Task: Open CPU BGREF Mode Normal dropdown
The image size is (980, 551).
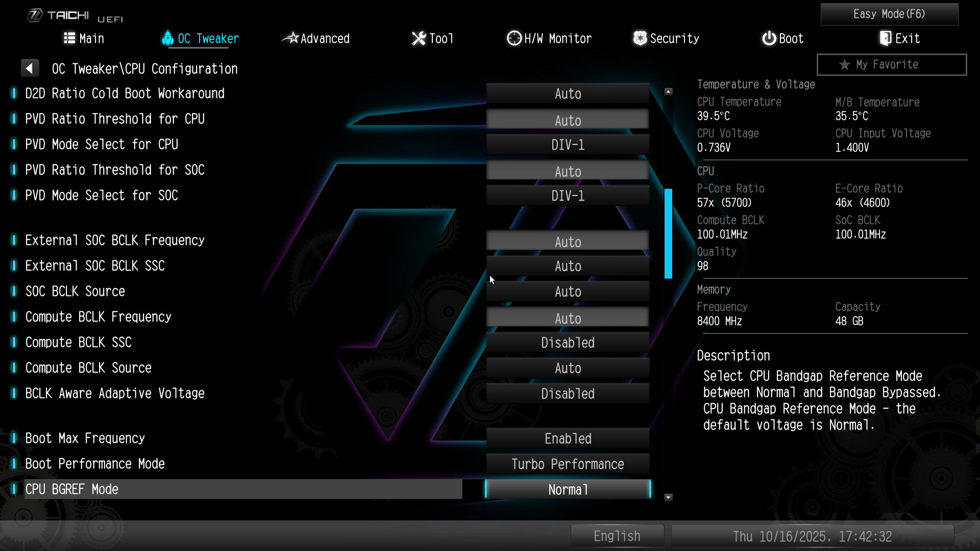Action: pyautogui.click(x=568, y=490)
